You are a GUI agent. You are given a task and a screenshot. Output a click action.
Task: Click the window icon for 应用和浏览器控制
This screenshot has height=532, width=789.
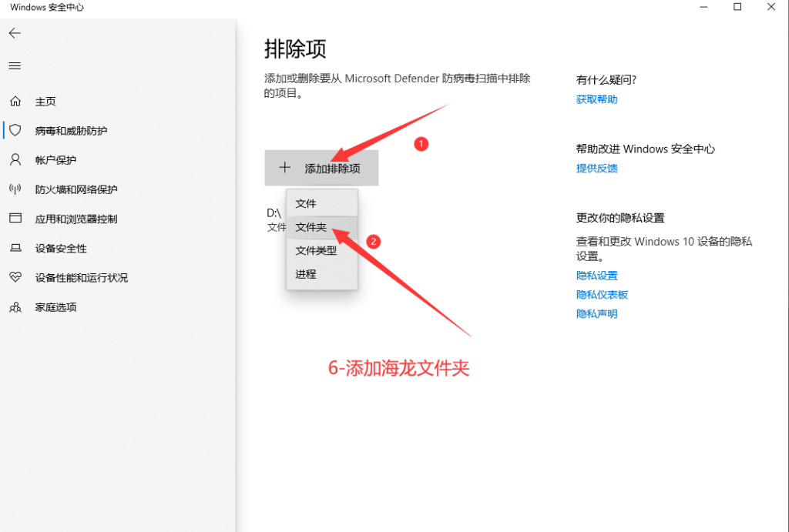click(x=15, y=218)
